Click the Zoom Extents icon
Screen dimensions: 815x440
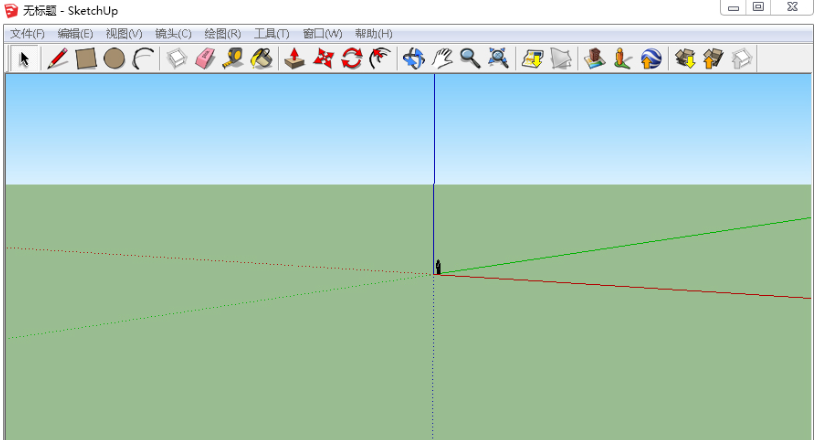498,58
